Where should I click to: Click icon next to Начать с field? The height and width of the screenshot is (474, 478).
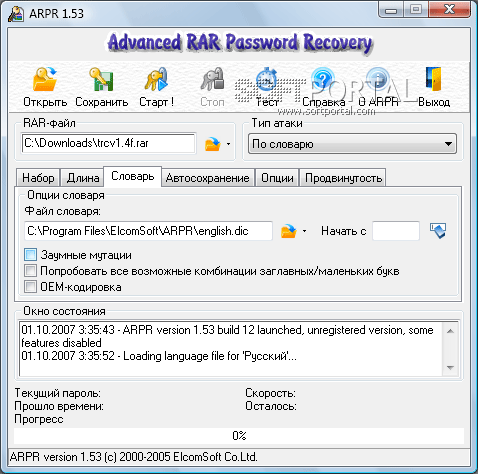coord(438,231)
